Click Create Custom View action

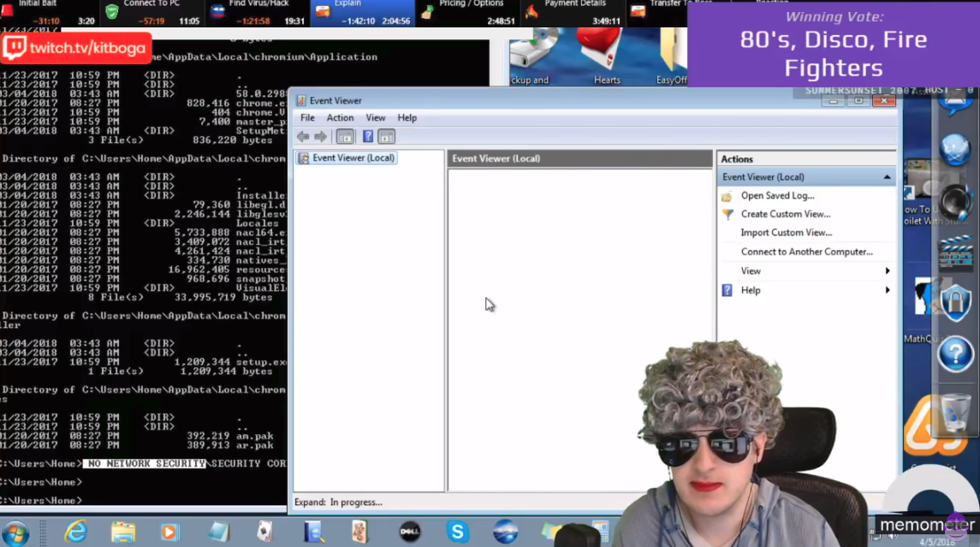coord(785,214)
